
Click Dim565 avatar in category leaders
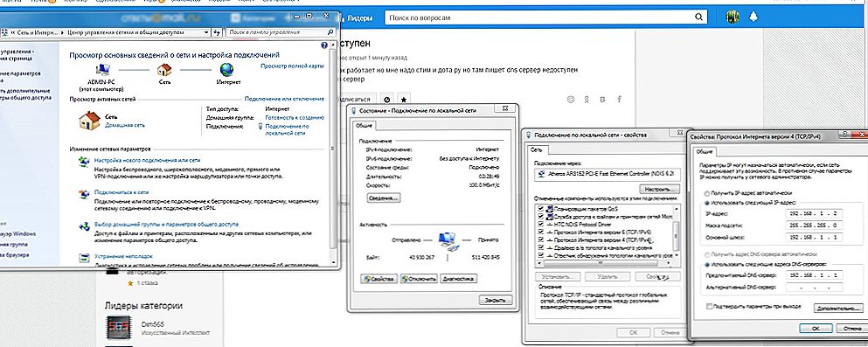click(119, 328)
